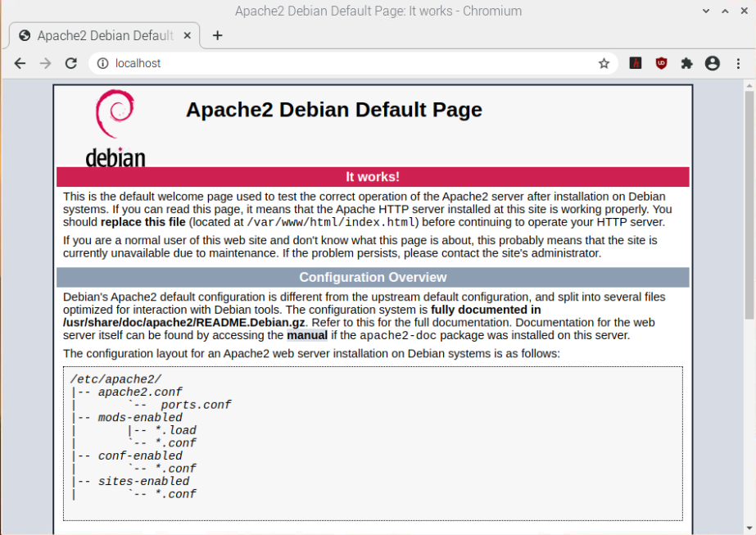Open the user profile avatar
Image resolution: width=756 pixels, height=535 pixels.
712,63
